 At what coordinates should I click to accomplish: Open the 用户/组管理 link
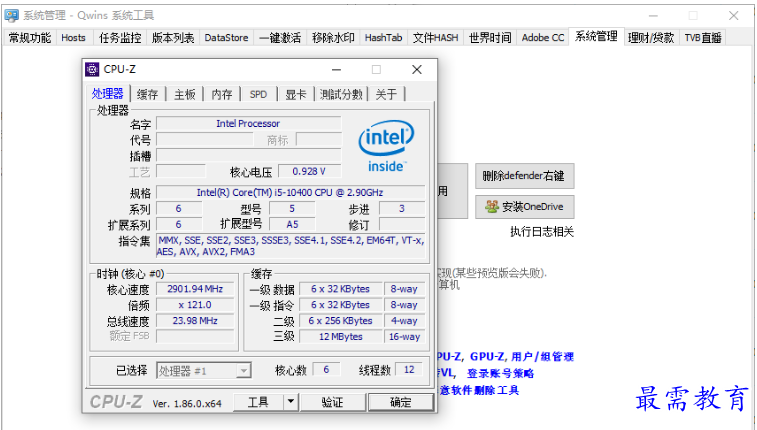coord(542,357)
